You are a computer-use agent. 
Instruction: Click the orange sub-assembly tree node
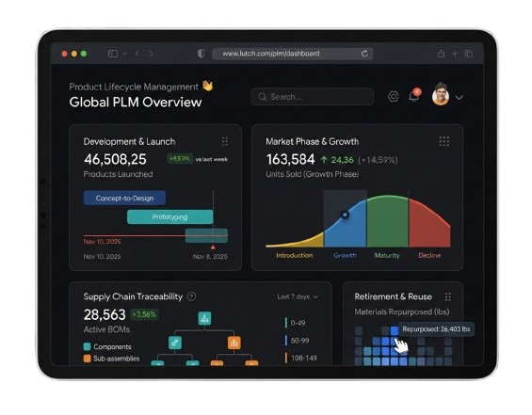pos(234,343)
